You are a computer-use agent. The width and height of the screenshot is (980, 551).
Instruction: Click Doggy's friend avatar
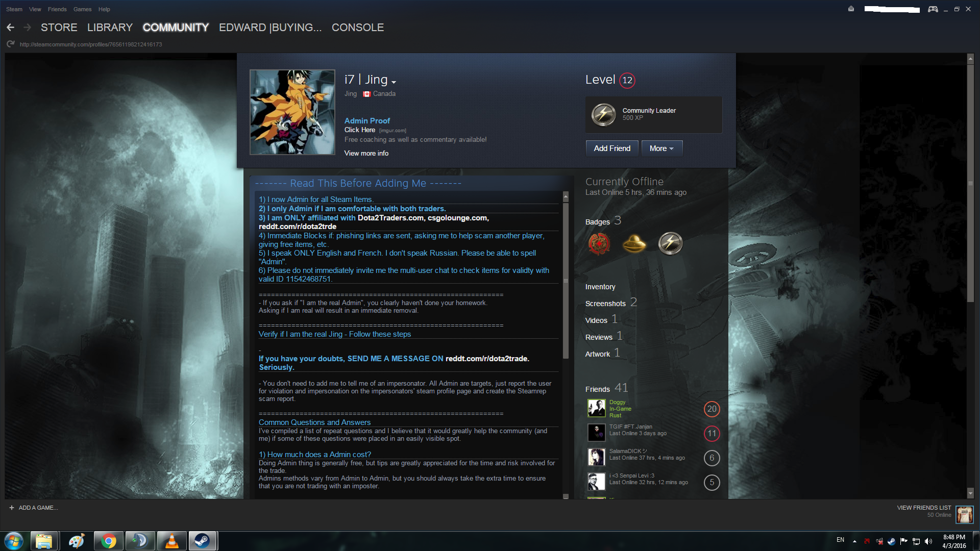click(x=596, y=409)
